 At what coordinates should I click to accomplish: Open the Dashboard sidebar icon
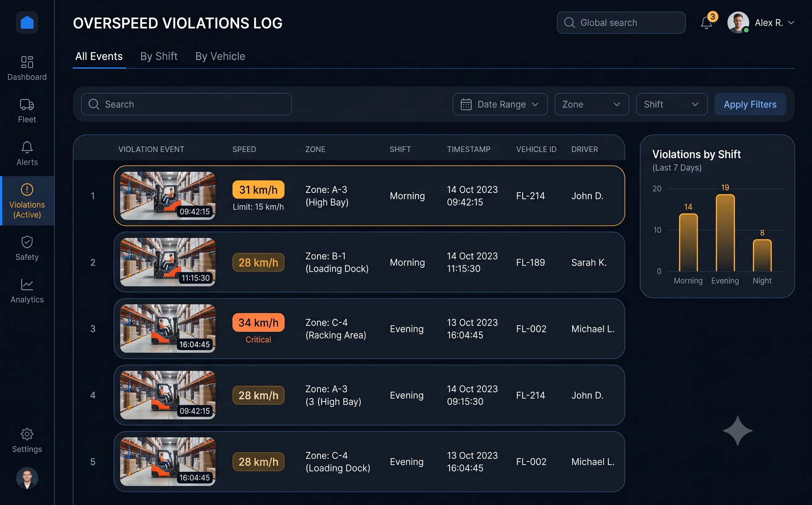point(27,62)
